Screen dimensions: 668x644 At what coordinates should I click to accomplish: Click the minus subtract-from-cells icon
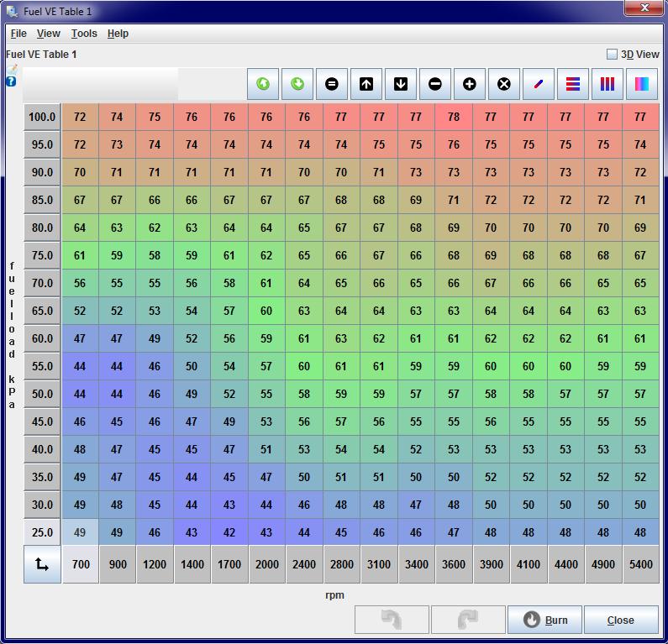[x=435, y=84]
